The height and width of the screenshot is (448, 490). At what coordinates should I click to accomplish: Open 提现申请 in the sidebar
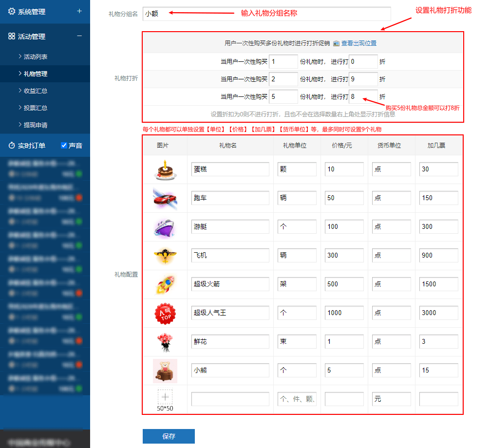(x=35, y=125)
